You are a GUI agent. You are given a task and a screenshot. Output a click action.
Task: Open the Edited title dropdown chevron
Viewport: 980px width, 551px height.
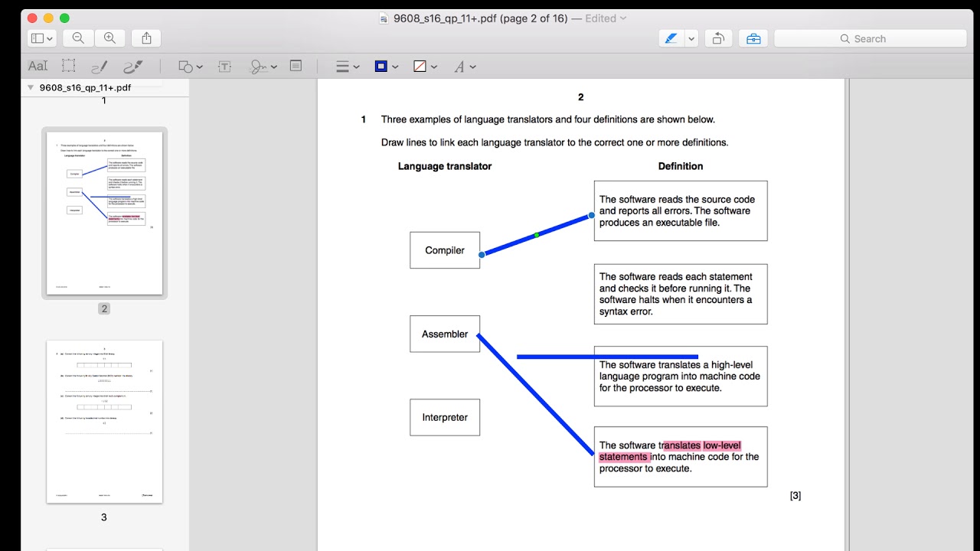(622, 18)
